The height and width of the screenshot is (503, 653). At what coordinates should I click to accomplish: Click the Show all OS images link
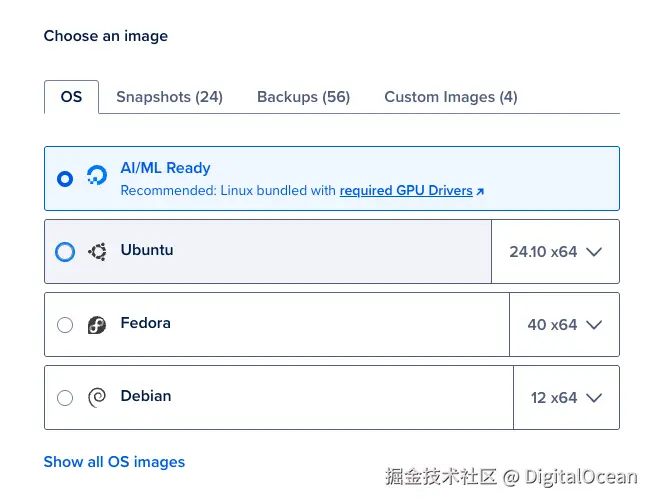pos(114,462)
